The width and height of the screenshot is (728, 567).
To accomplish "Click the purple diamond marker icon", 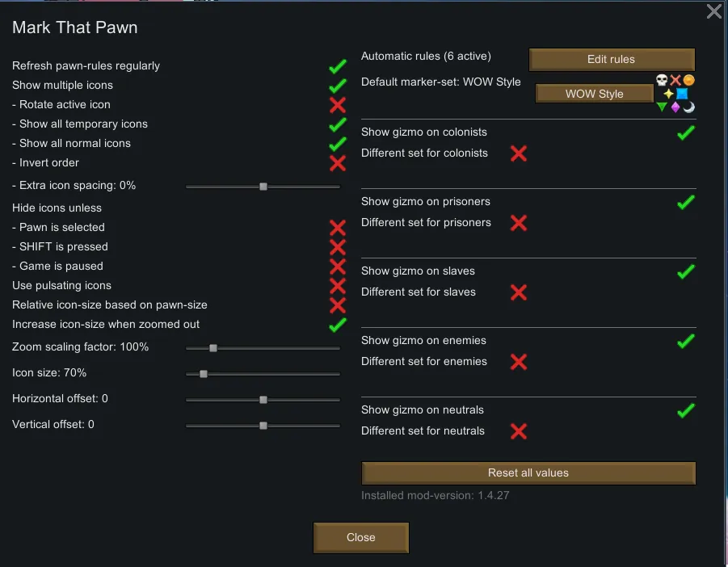I will (x=675, y=107).
